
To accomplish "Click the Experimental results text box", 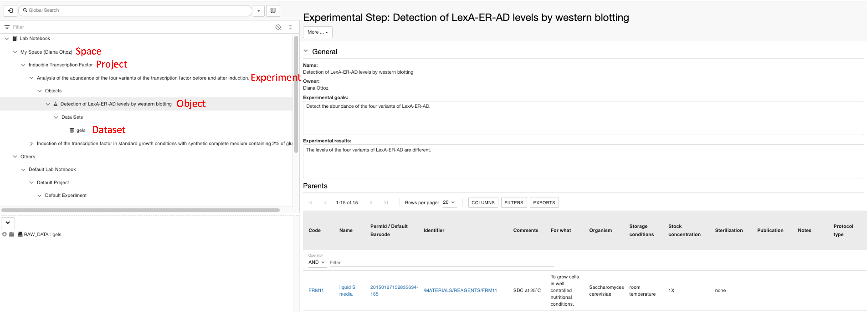I will tap(583, 161).
